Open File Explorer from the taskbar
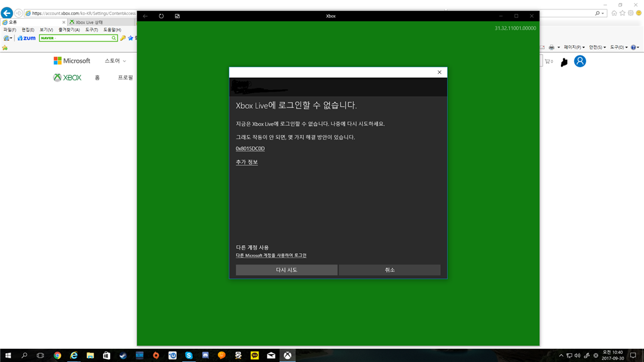This screenshot has height=362, width=644. tap(91, 356)
